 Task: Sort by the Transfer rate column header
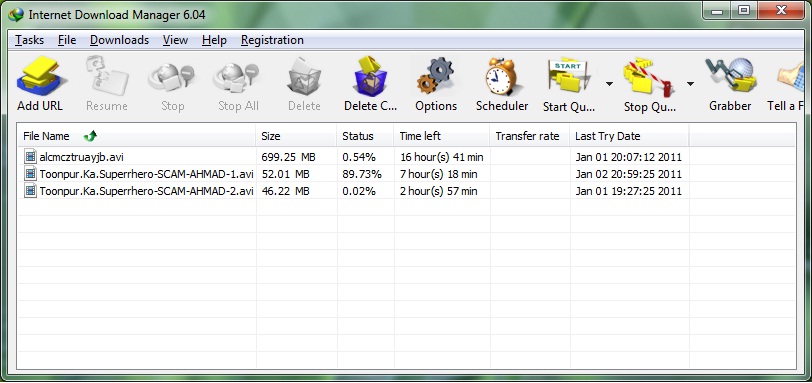coord(530,136)
